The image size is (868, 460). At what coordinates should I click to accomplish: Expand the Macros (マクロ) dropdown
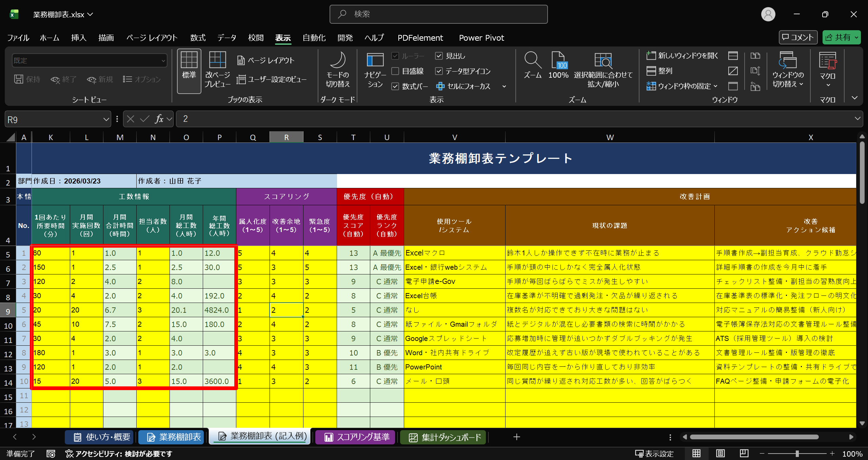point(828,85)
